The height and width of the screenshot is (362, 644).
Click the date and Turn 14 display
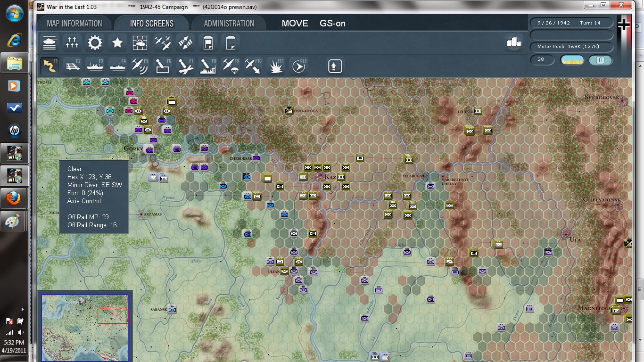[x=571, y=23]
